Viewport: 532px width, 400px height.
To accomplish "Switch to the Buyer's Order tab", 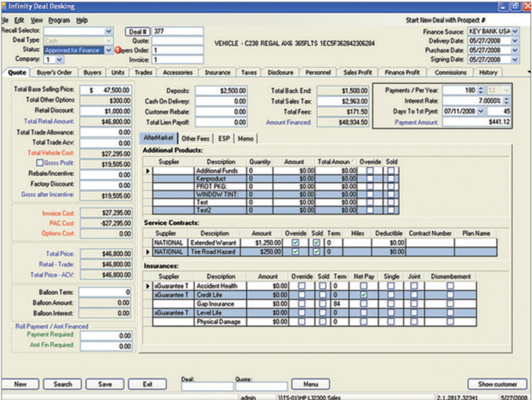I will (56, 72).
